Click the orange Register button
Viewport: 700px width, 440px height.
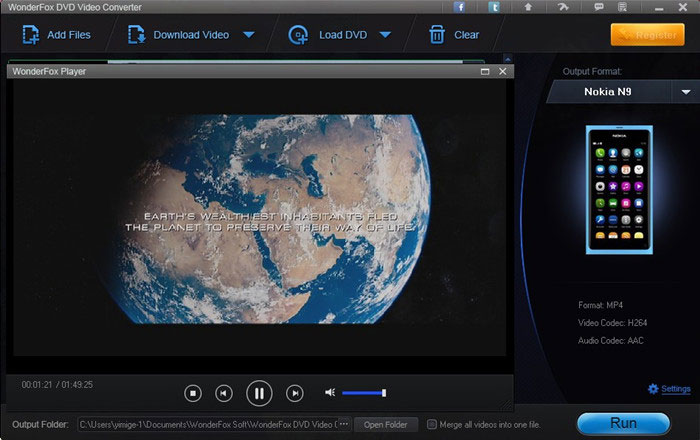(x=647, y=35)
